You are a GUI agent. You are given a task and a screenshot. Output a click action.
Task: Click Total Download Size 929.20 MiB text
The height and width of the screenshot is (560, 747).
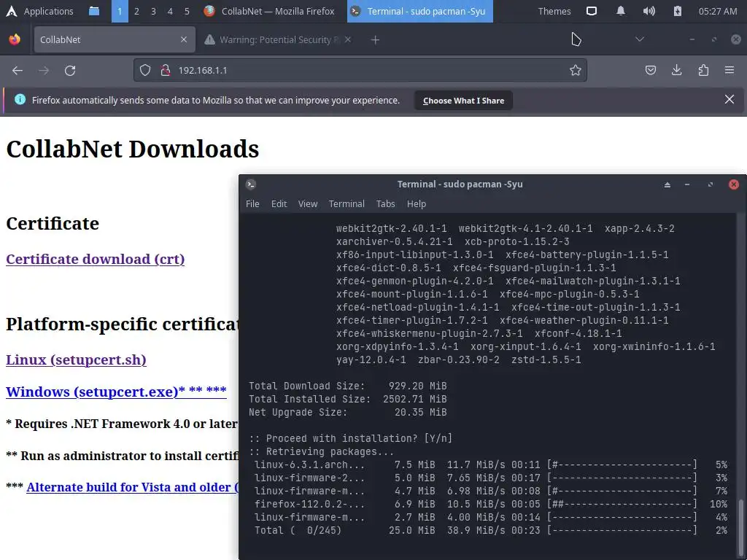click(x=348, y=386)
